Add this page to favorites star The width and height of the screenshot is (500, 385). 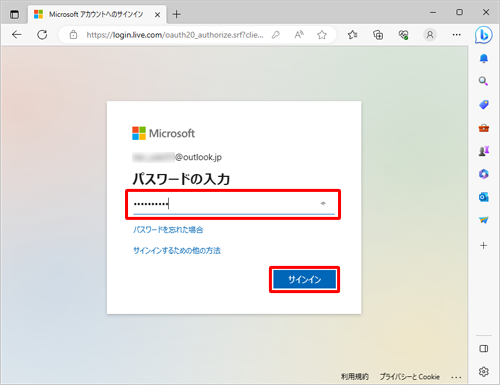click(x=322, y=35)
